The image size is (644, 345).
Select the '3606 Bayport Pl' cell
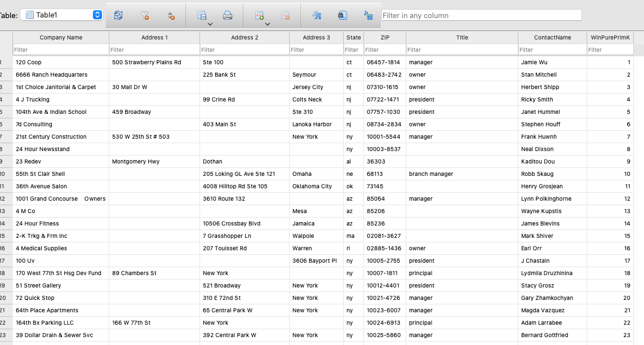316,261
